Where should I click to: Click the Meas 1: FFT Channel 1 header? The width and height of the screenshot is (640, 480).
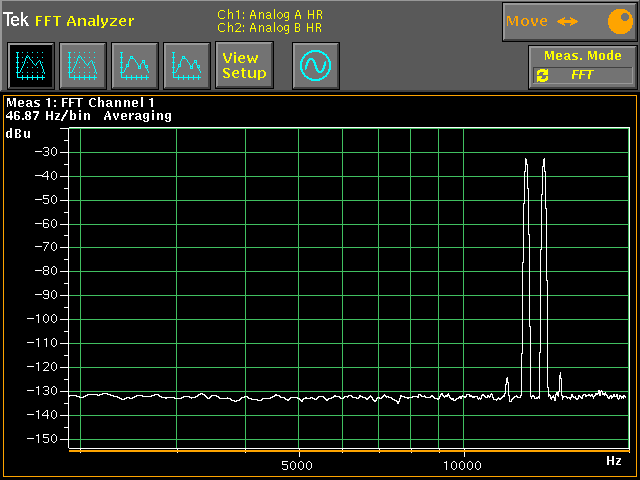pos(81,102)
